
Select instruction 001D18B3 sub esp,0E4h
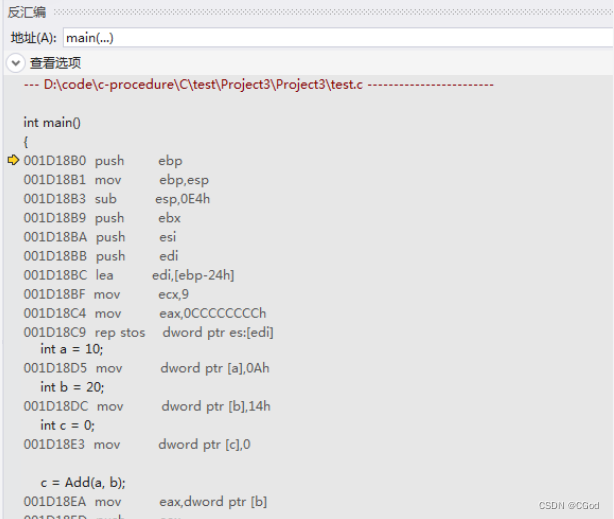117,199
